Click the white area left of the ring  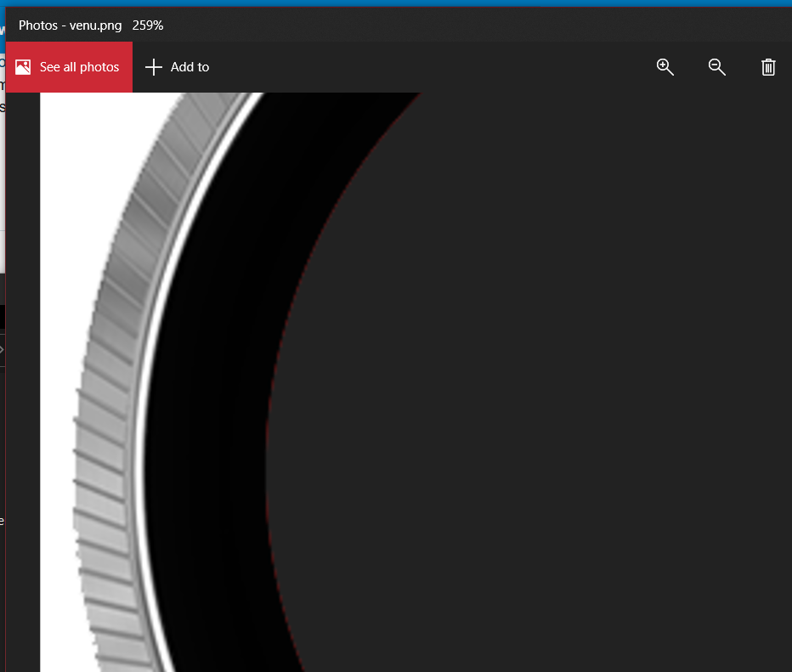(59, 340)
